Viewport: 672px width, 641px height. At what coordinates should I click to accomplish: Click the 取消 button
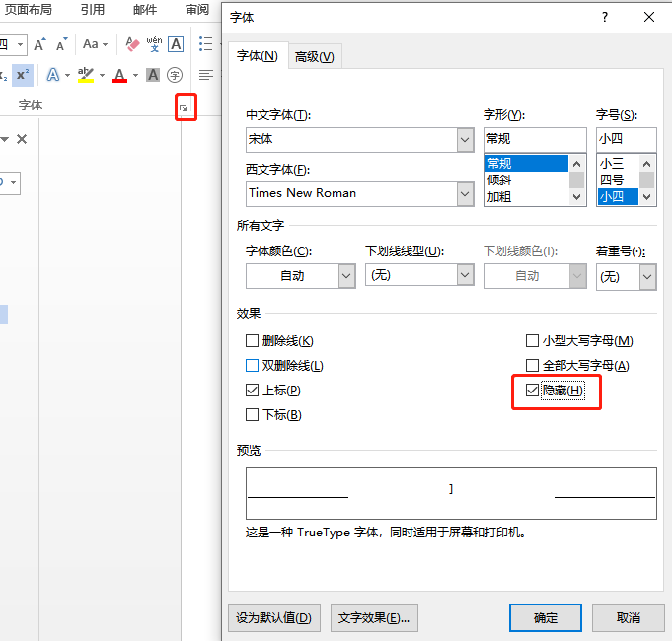(x=629, y=618)
